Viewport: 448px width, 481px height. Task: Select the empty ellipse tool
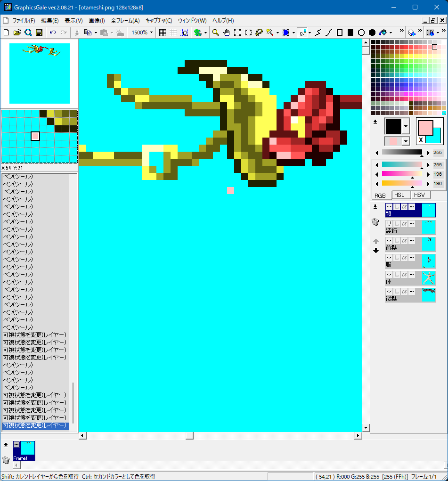pos(361,33)
